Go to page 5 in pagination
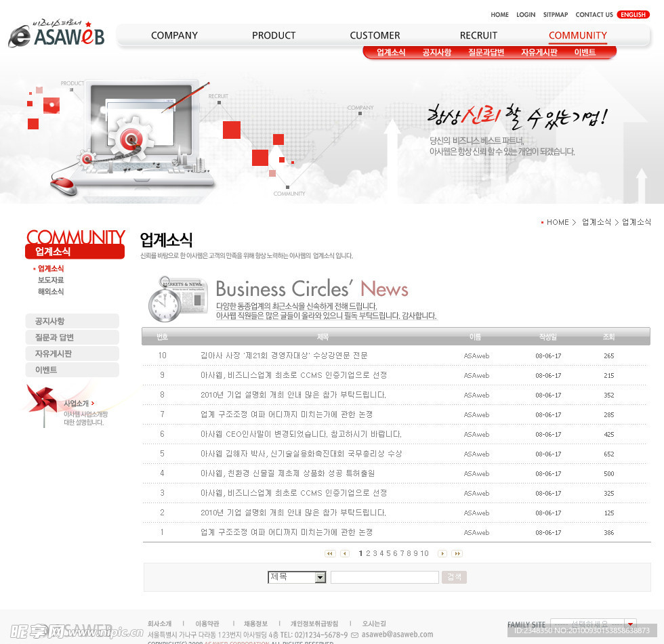The width and height of the screenshot is (664, 644). [x=388, y=553]
